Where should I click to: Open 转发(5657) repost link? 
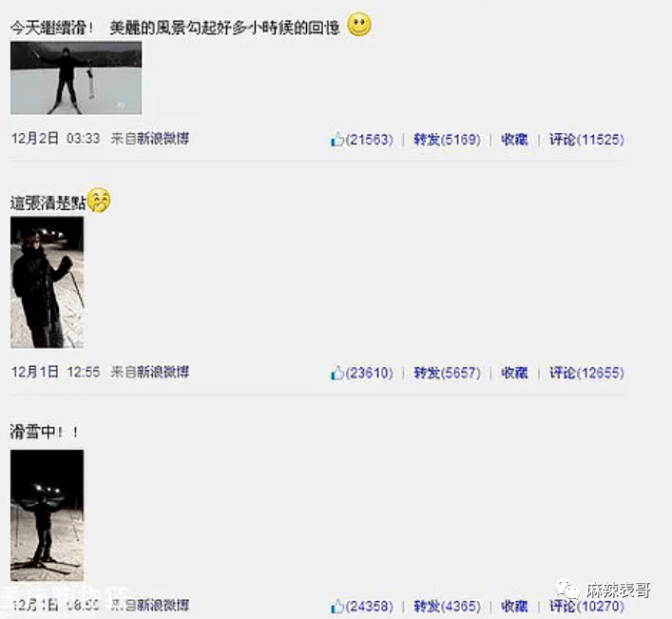coord(447,373)
